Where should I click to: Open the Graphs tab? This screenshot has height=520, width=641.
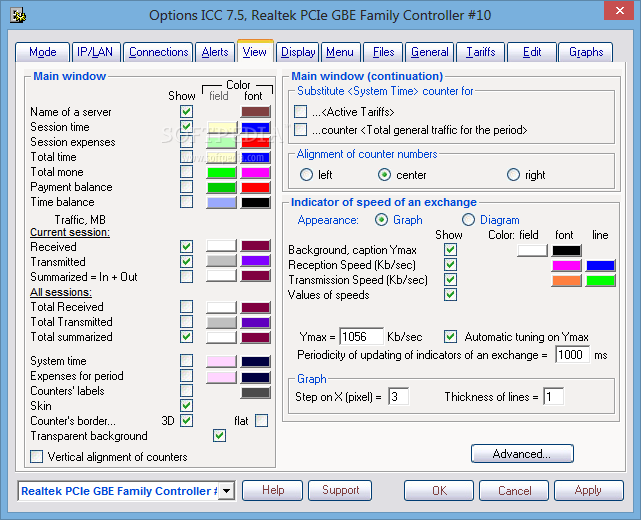click(x=586, y=52)
